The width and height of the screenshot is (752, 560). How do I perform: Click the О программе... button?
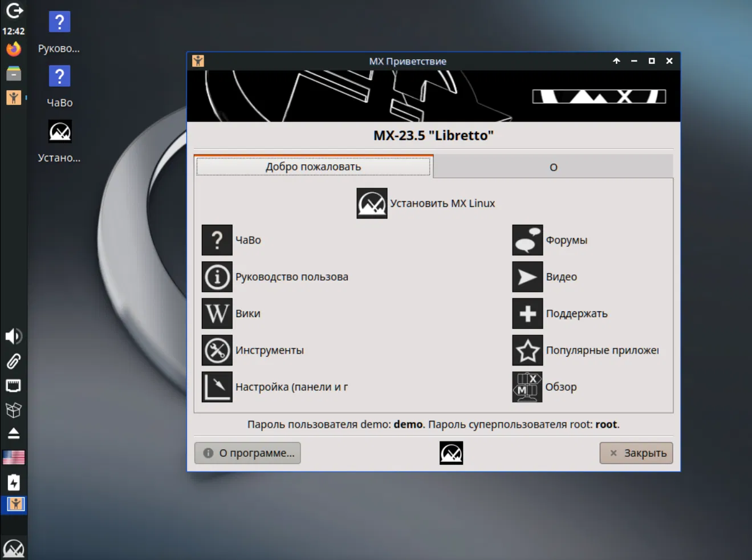coord(247,453)
